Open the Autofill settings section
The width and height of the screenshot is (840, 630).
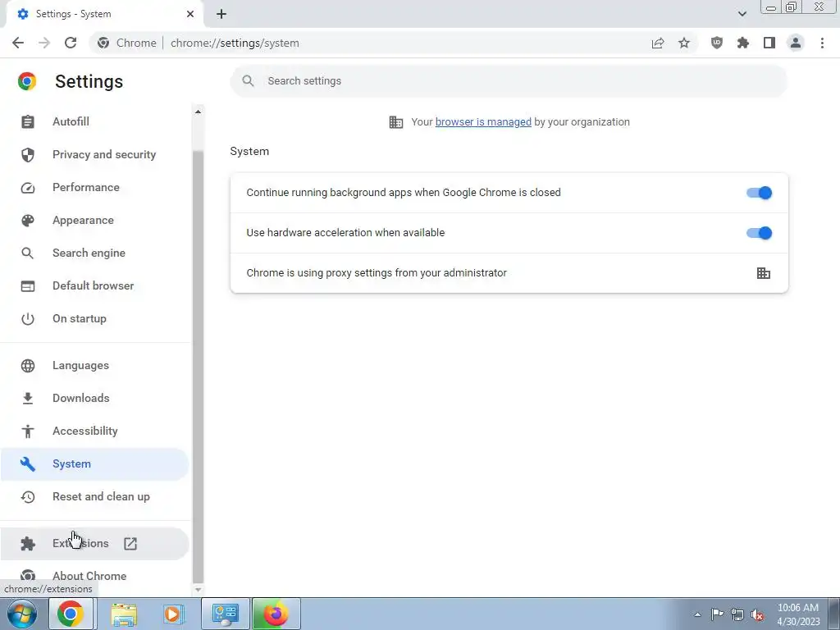click(95, 121)
